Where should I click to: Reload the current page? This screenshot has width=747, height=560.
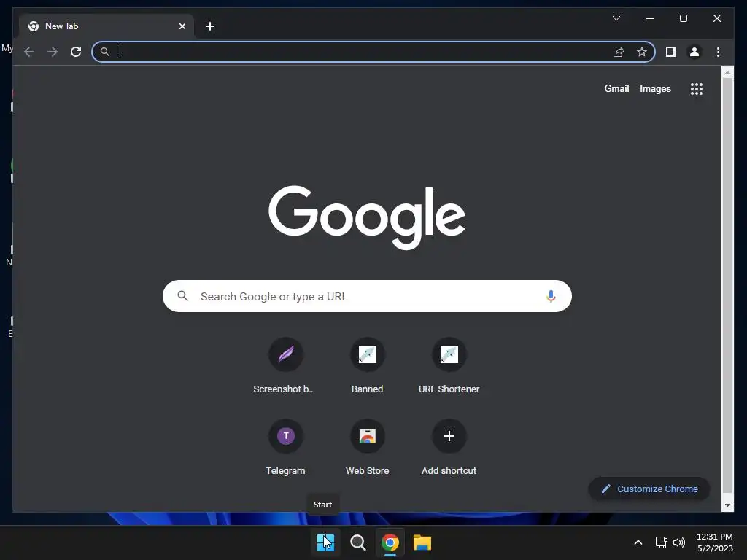(x=76, y=52)
